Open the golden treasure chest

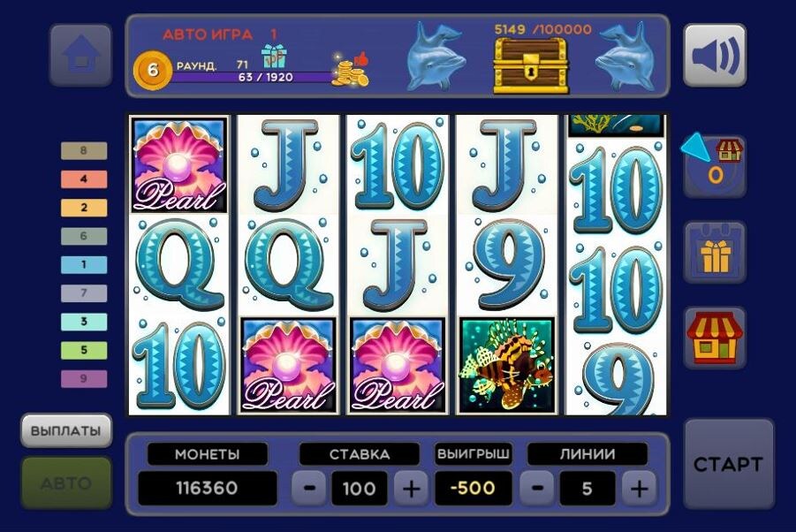[x=531, y=66]
